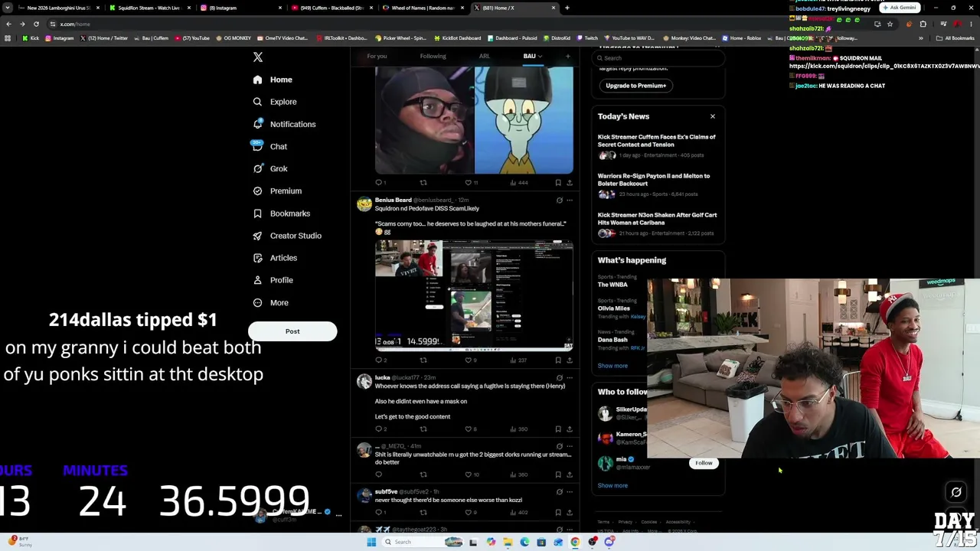Go to Home in the X sidebar

coord(273,80)
